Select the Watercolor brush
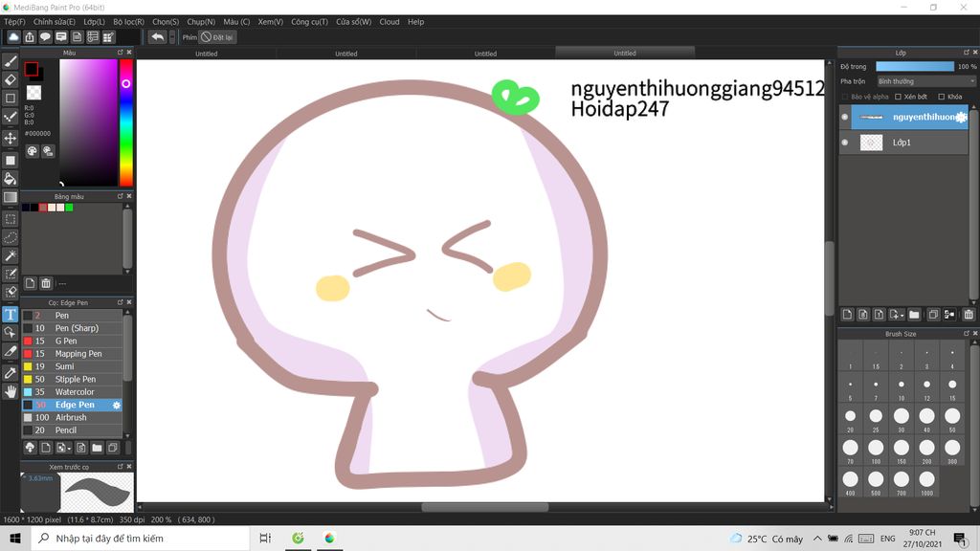 [73, 392]
